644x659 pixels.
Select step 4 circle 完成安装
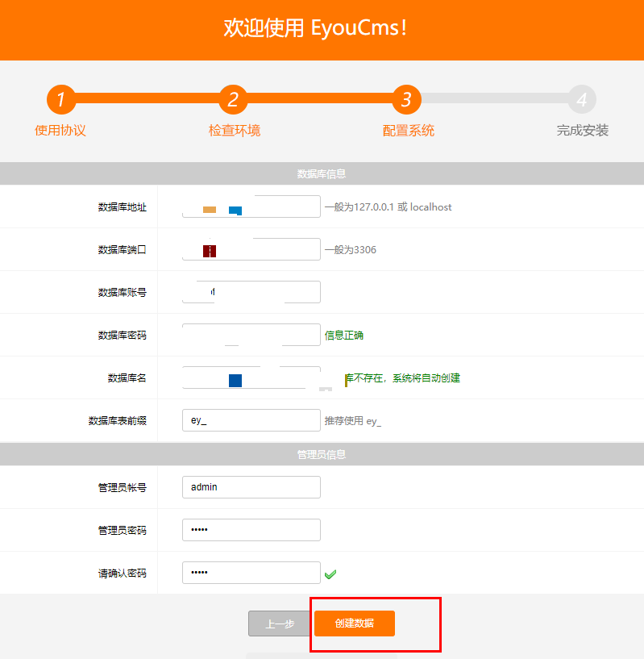tap(582, 99)
